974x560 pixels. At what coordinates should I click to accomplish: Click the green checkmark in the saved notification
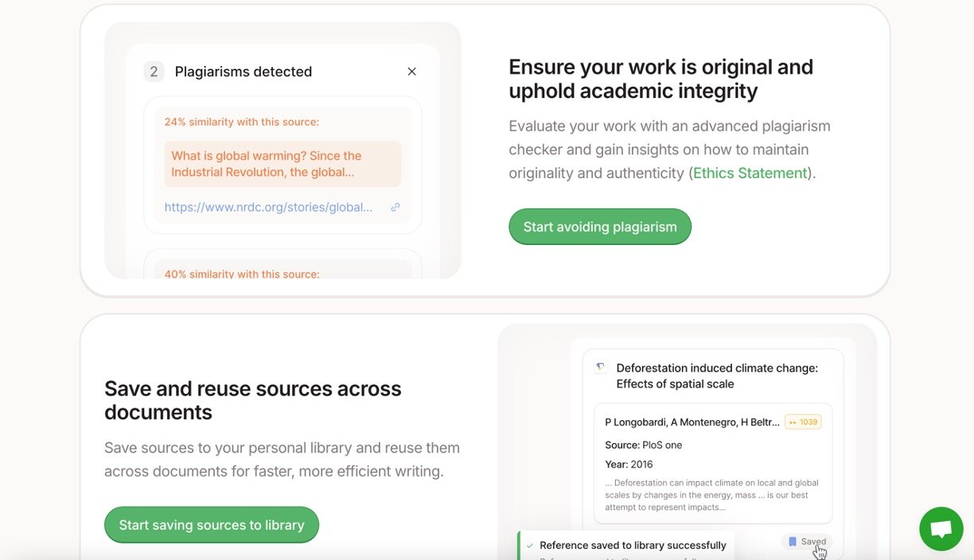tap(530, 546)
